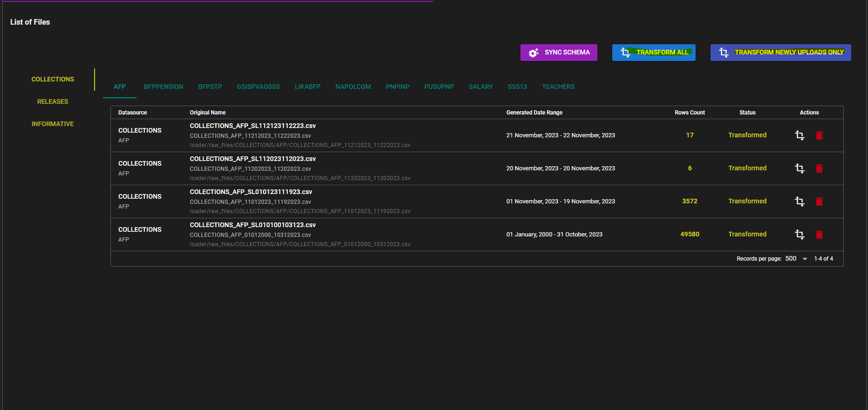Click file name COLLECTIONS_AFP_SL112023112023.csv
This screenshot has height=410, width=868.
click(x=253, y=159)
